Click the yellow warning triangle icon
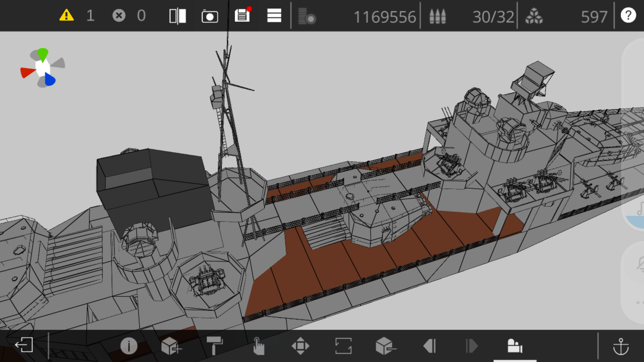 point(66,16)
